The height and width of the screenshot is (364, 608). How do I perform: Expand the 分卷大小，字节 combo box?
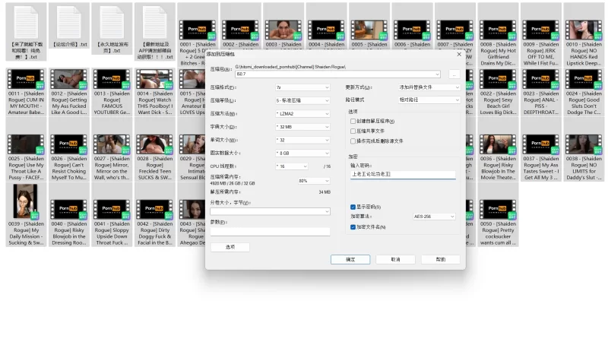327,211
